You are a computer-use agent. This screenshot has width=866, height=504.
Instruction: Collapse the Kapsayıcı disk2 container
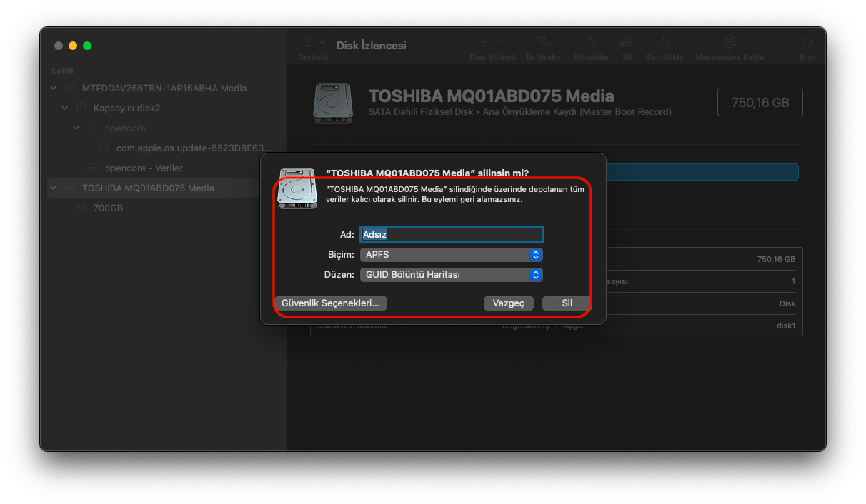pos(65,109)
